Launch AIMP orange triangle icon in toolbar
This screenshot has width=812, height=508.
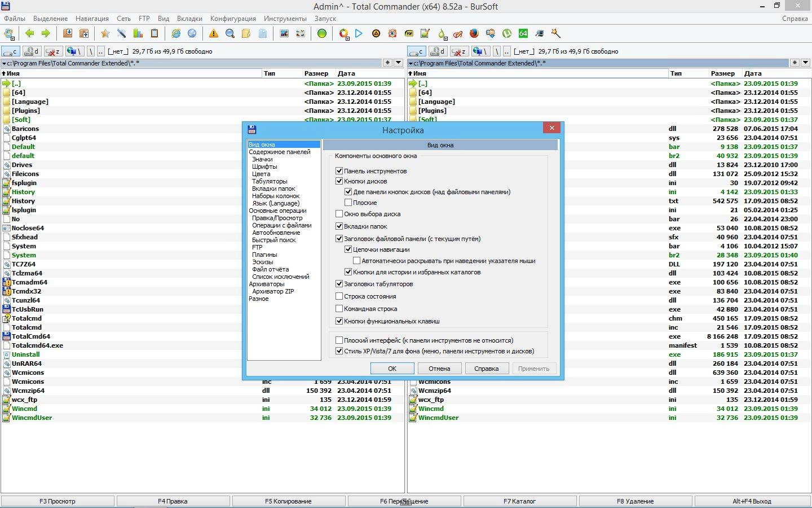pos(376,33)
